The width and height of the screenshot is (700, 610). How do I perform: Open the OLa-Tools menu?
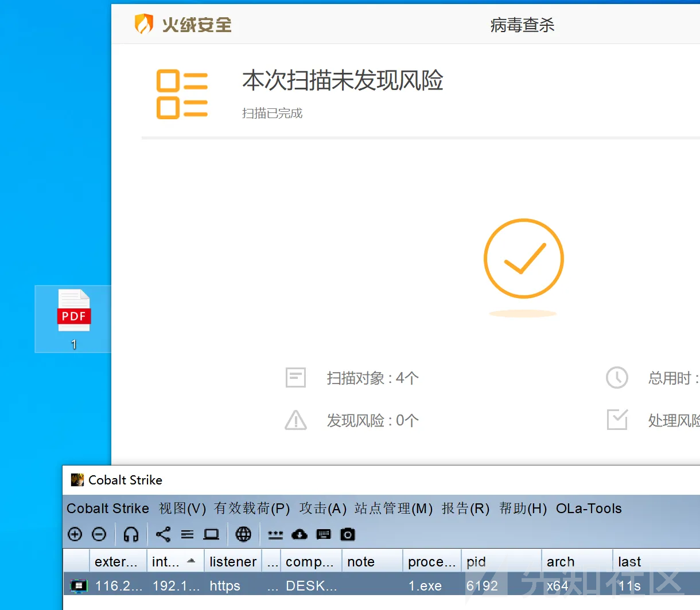(x=589, y=509)
